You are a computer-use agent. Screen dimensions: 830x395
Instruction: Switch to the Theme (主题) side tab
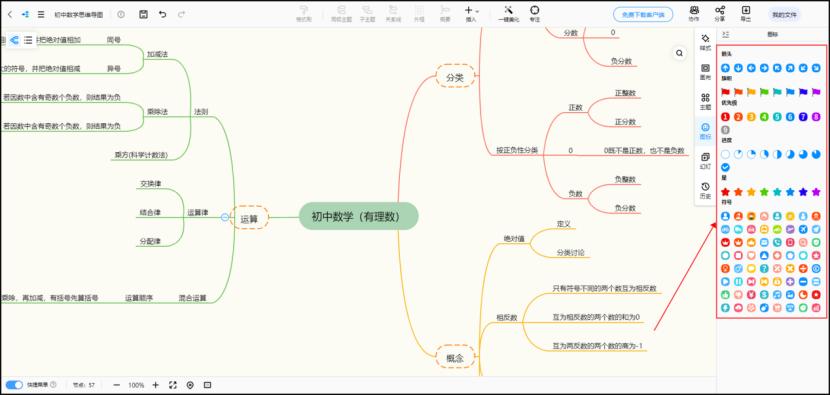(x=705, y=101)
